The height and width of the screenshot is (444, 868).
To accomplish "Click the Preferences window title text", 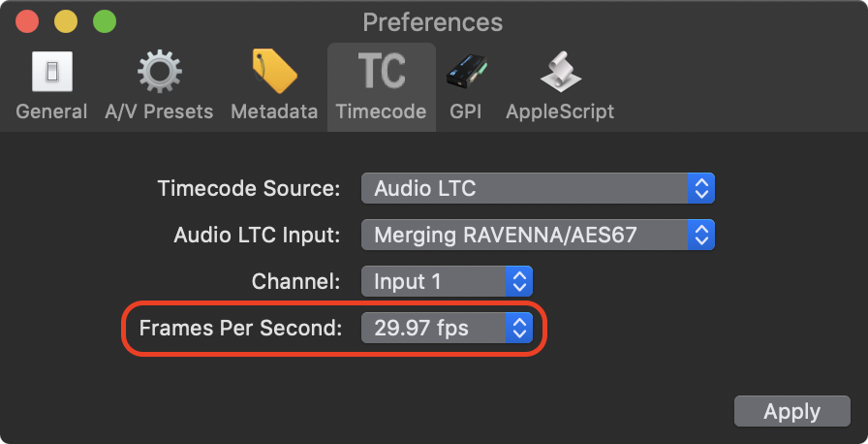I will tap(433, 22).
